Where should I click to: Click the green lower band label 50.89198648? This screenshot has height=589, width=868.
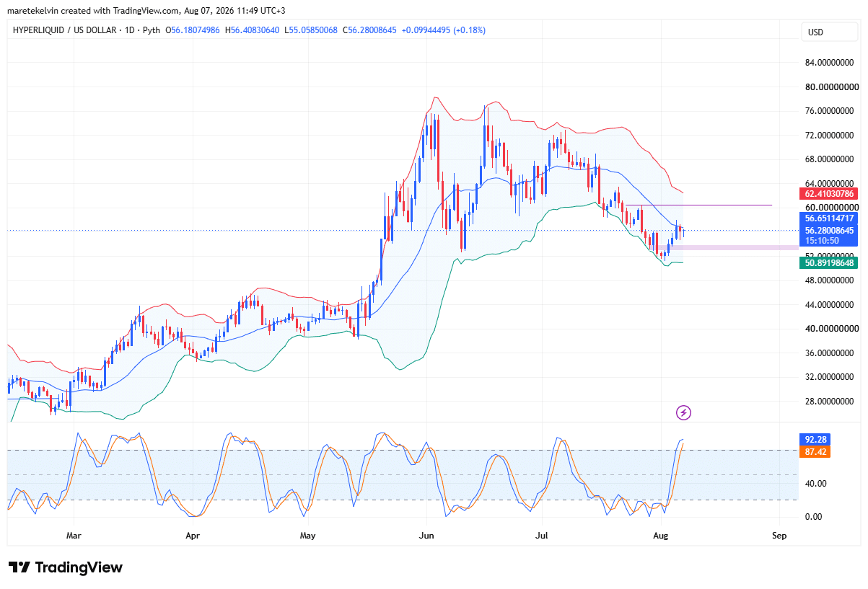(x=828, y=263)
